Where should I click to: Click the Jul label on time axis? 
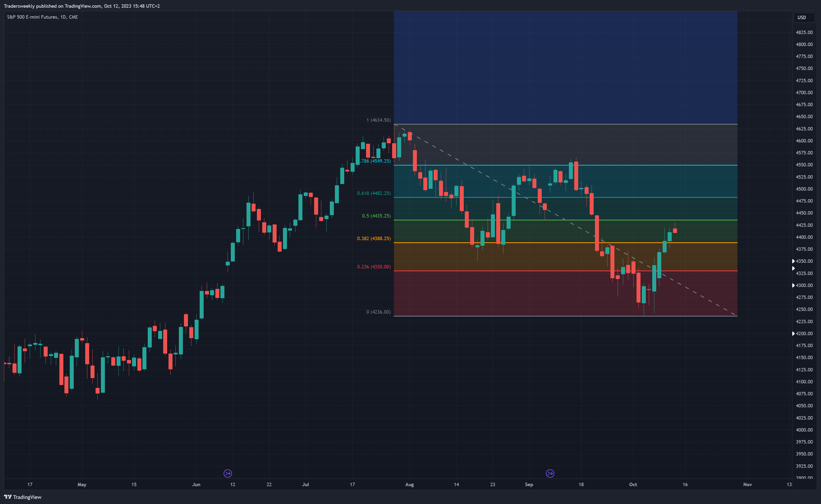[x=306, y=485]
